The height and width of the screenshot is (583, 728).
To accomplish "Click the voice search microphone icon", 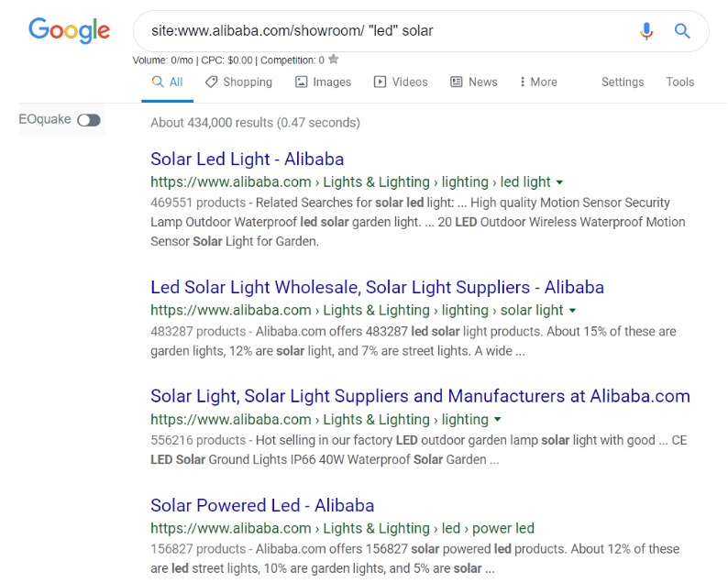I will point(646,31).
